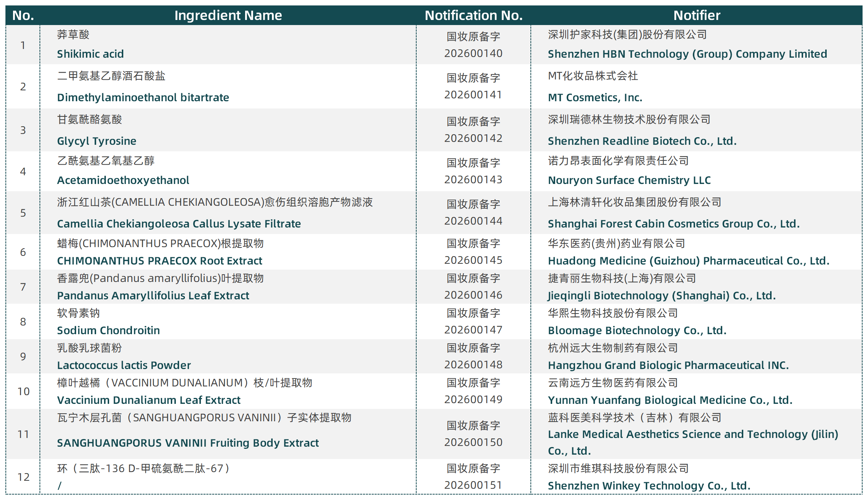868x500 pixels.
Task: Click the 'No.' column header
Action: [23, 15]
